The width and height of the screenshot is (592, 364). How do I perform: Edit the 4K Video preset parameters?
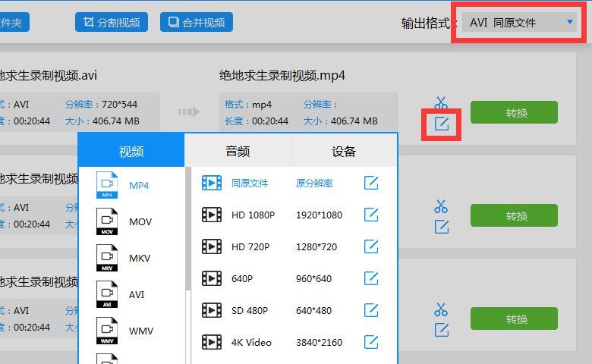[x=371, y=342]
